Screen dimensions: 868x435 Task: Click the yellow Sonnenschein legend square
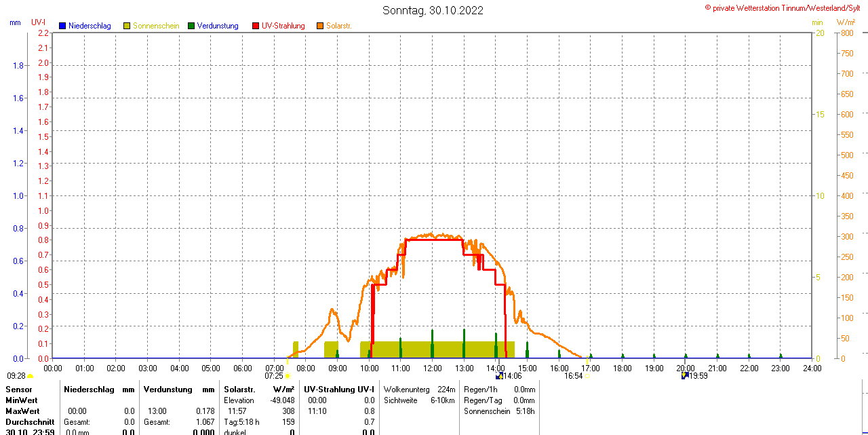[127, 26]
